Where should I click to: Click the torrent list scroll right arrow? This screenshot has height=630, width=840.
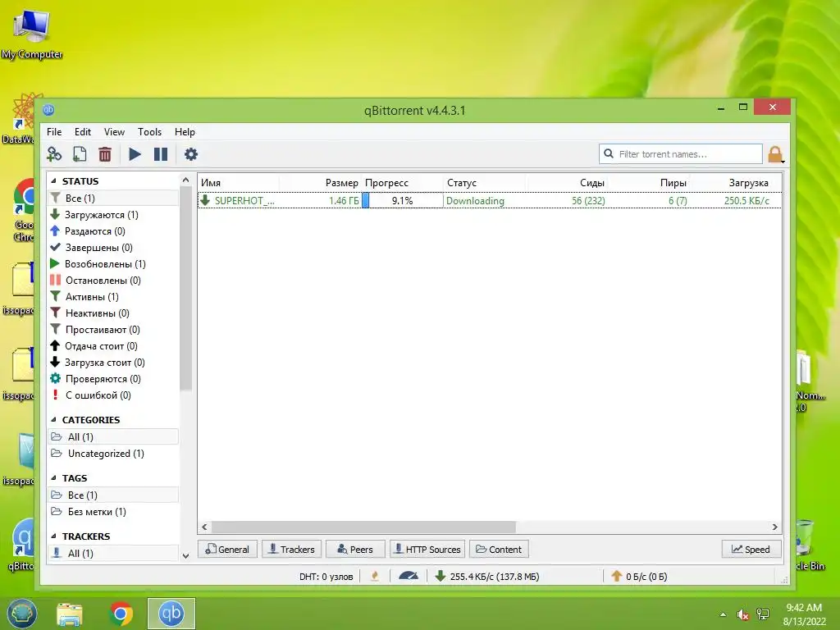pos(774,527)
